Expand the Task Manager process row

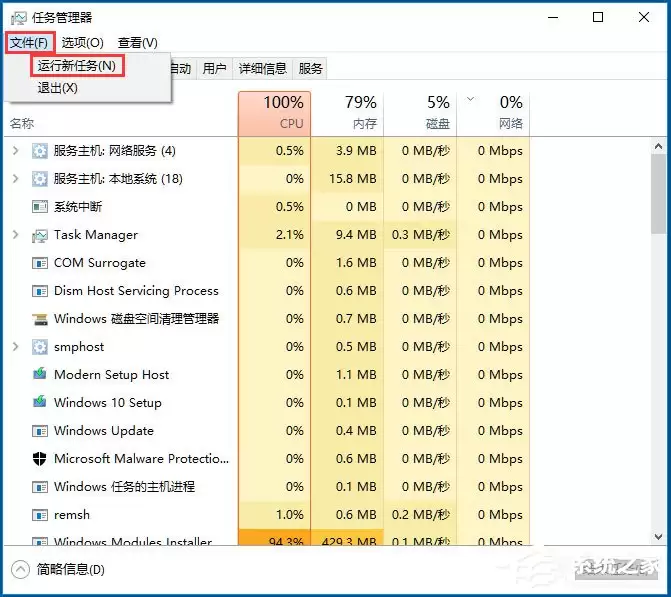tap(16, 235)
